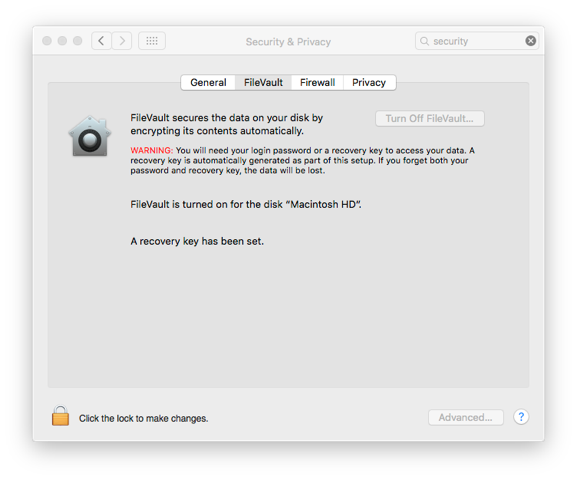Click the Security & Privacy window title
Image resolution: width=577 pixels, height=480 pixels.
coord(288,42)
